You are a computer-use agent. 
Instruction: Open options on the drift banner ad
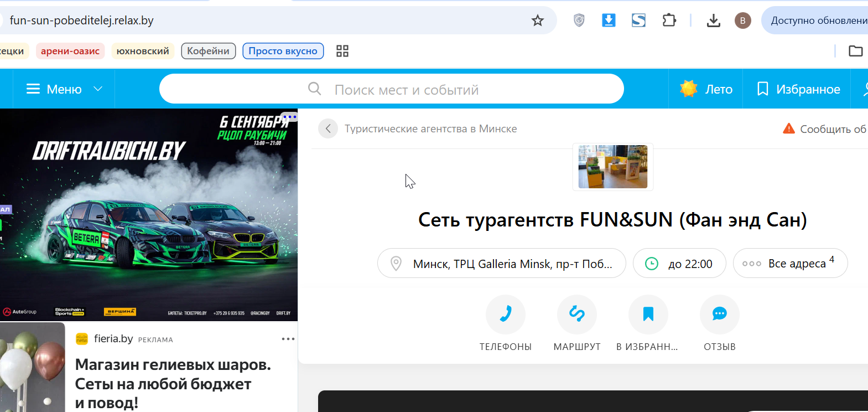tap(289, 117)
